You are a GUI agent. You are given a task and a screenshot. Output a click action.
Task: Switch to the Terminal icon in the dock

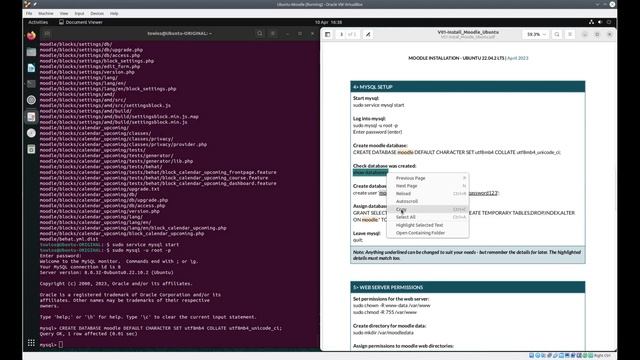pos(31,84)
